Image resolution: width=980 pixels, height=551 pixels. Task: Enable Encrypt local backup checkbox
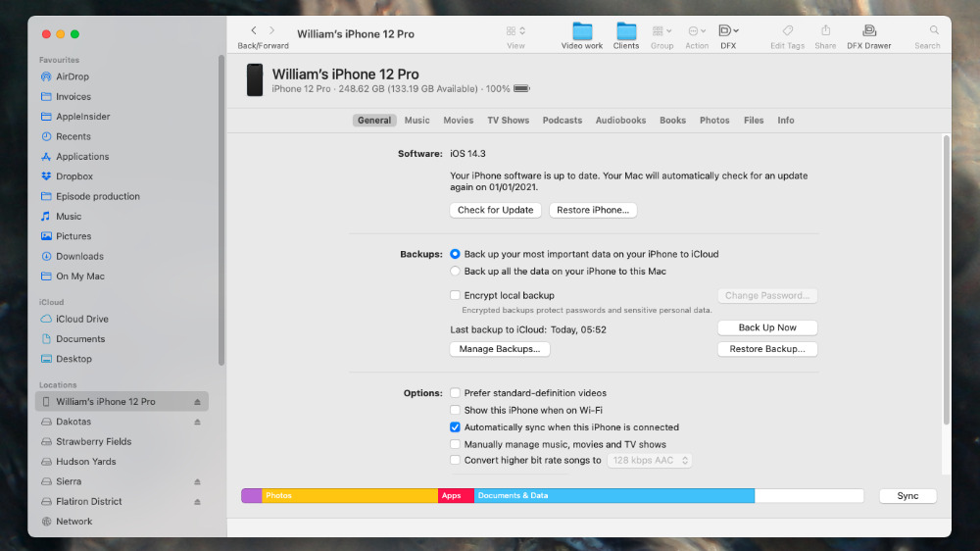pos(455,295)
